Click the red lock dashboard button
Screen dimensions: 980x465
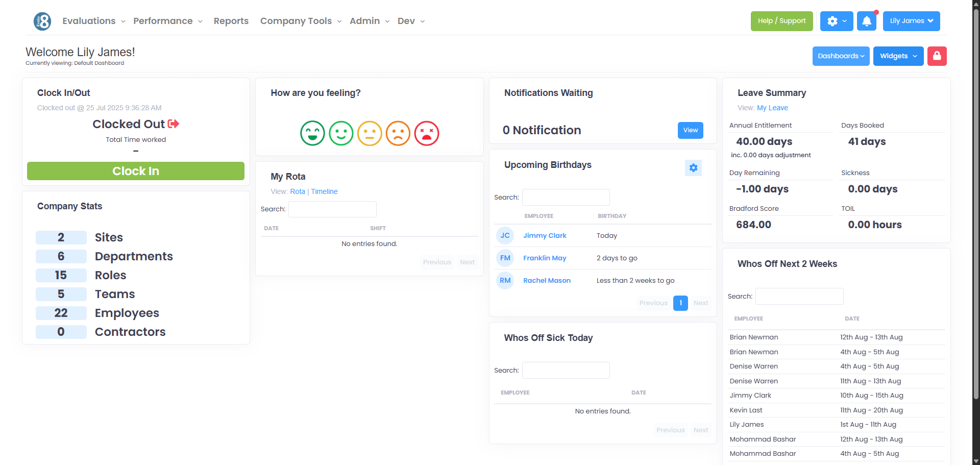[x=937, y=56]
